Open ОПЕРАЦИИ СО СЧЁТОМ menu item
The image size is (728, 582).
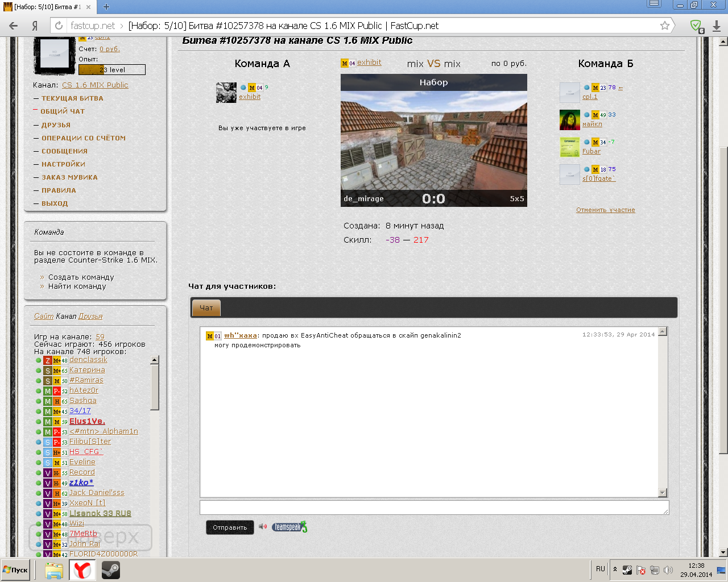(x=84, y=138)
